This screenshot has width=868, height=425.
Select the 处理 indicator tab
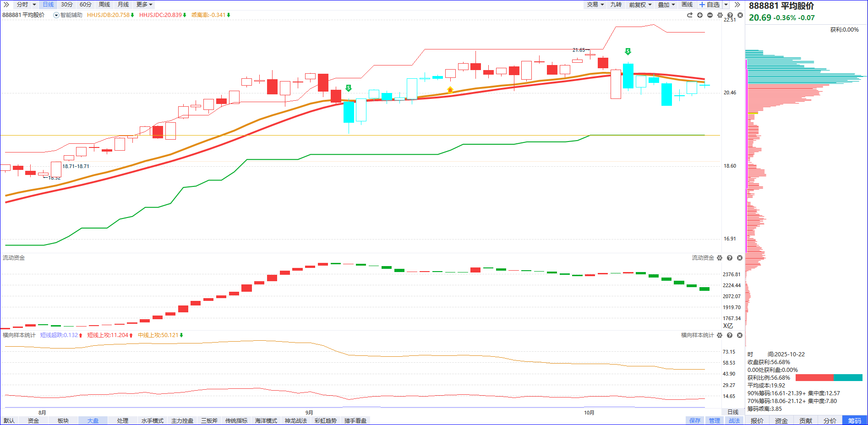pyautogui.click(x=123, y=421)
